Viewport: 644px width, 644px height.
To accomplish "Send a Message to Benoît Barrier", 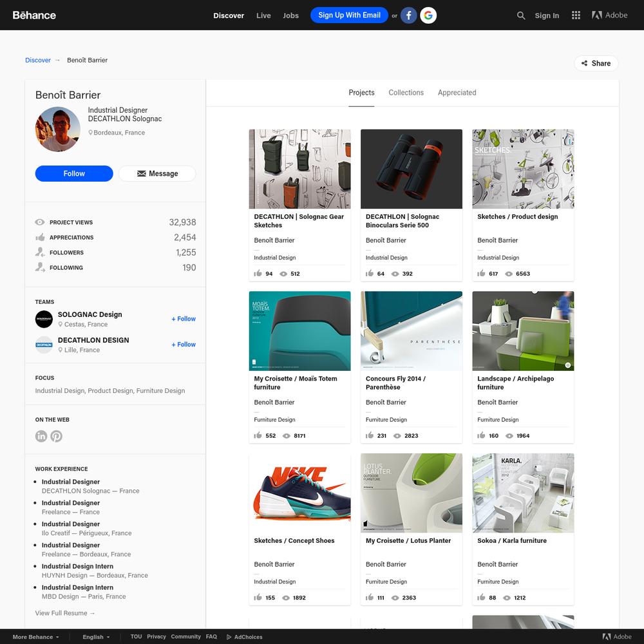I will (x=157, y=173).
